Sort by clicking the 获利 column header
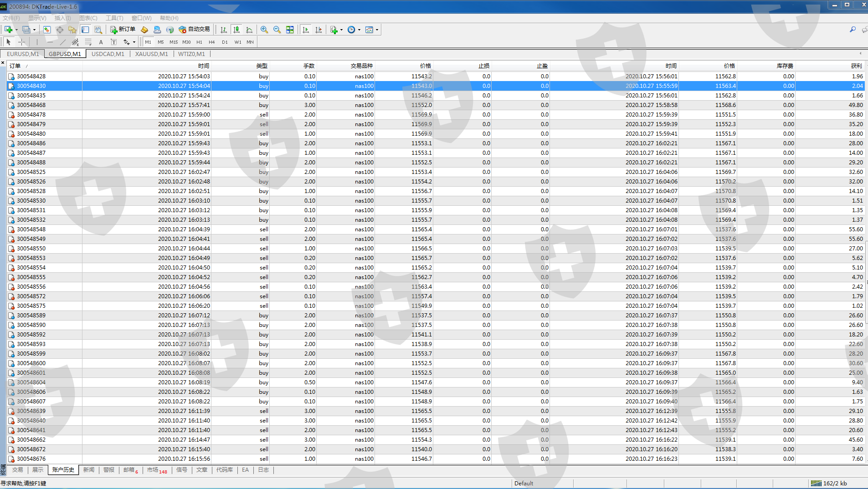 point(856,66)
